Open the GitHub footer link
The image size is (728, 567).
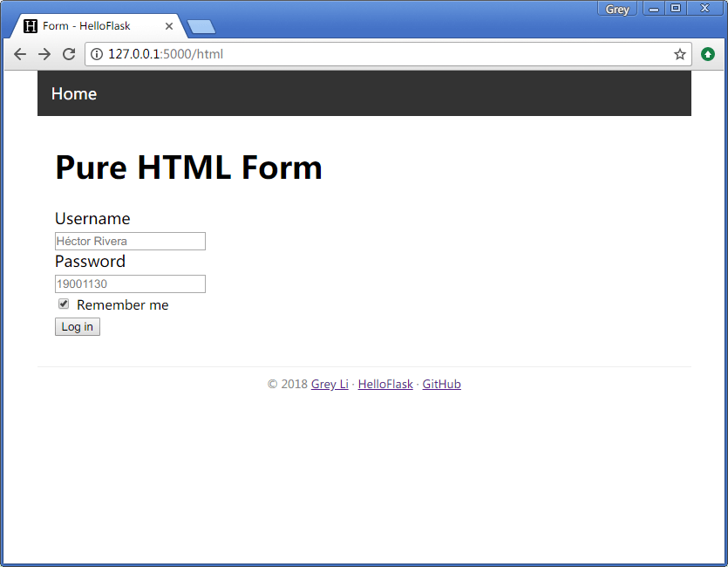pyautogui.click(x=441, y=384)
